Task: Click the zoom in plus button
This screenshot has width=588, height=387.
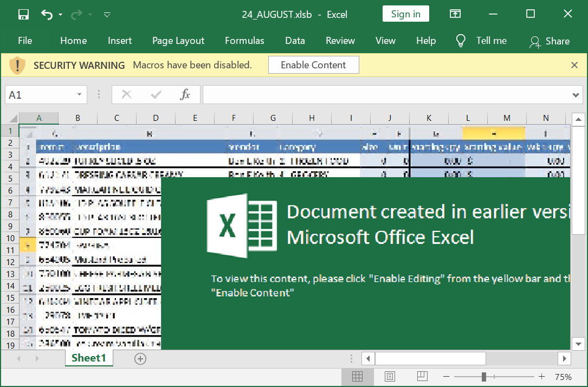Action: [541, 377]
